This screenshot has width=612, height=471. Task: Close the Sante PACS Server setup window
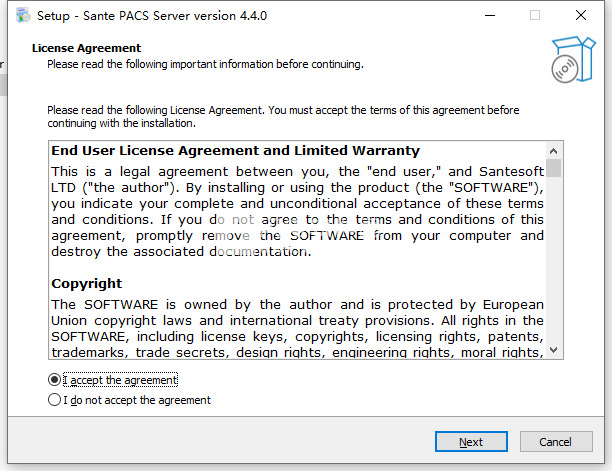click(x=581, y=16)
